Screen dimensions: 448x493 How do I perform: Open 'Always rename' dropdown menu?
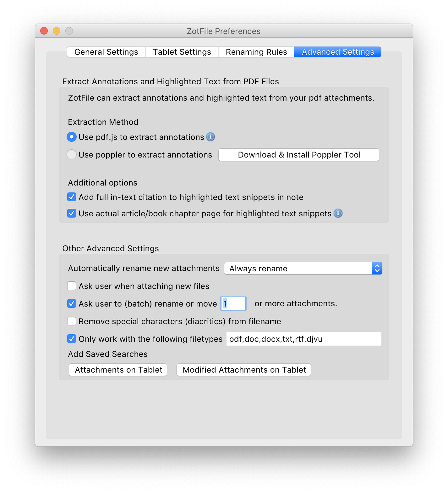[303, 268]
